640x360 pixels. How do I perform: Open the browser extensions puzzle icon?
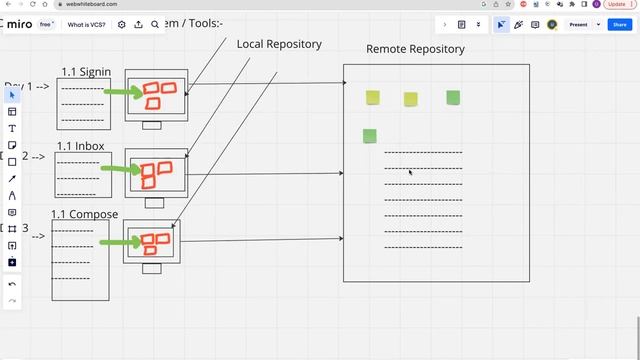point(572,4)
